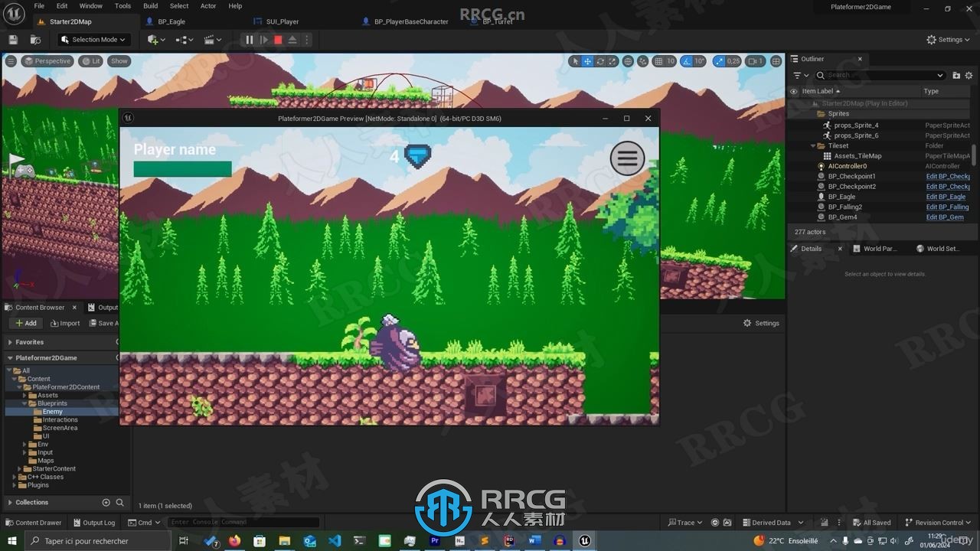Switch to the BP_Eagle tab

point(171,21)
